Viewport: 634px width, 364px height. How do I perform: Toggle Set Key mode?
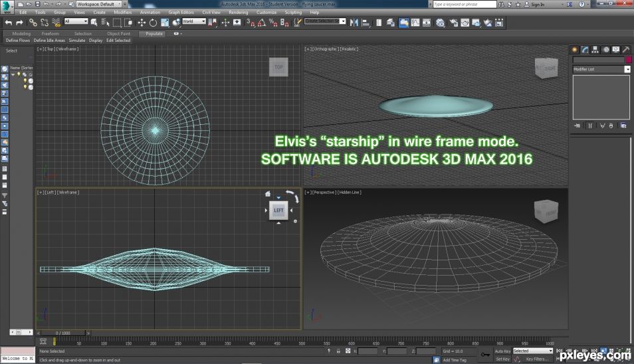502,359
